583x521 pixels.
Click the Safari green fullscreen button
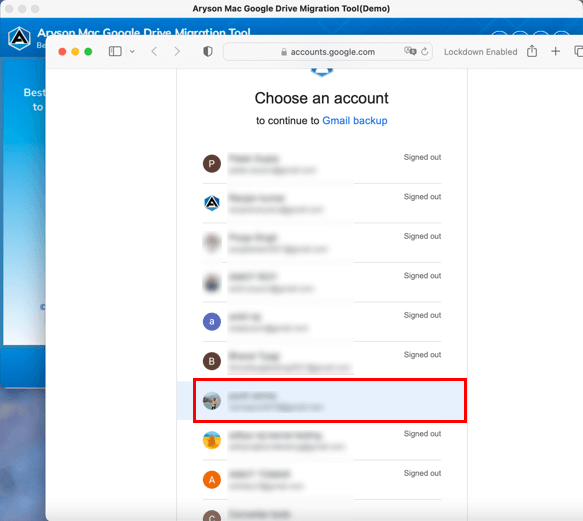tap(88, 52)
